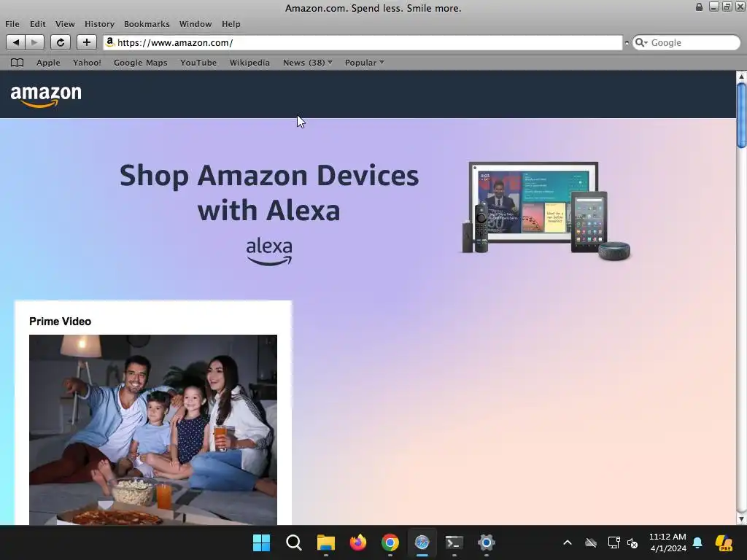Open the Help menu

click(231, 24)
